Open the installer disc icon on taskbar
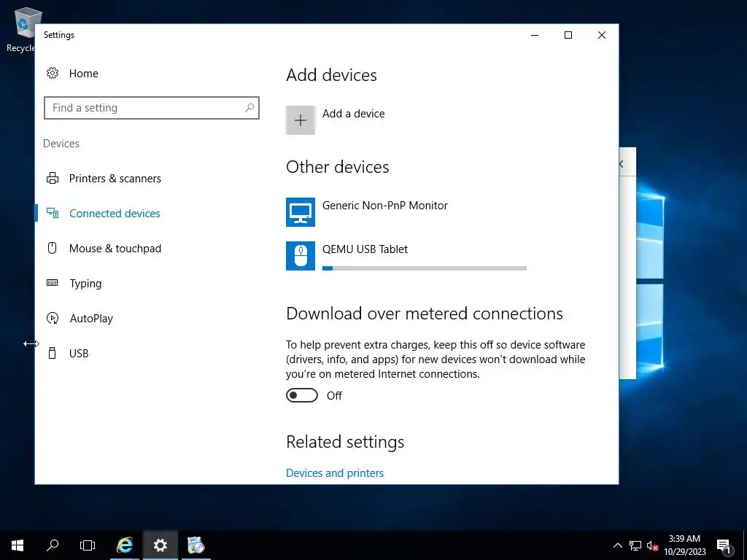The width and height of the screenshot is (747, 560). coord(196,545)
